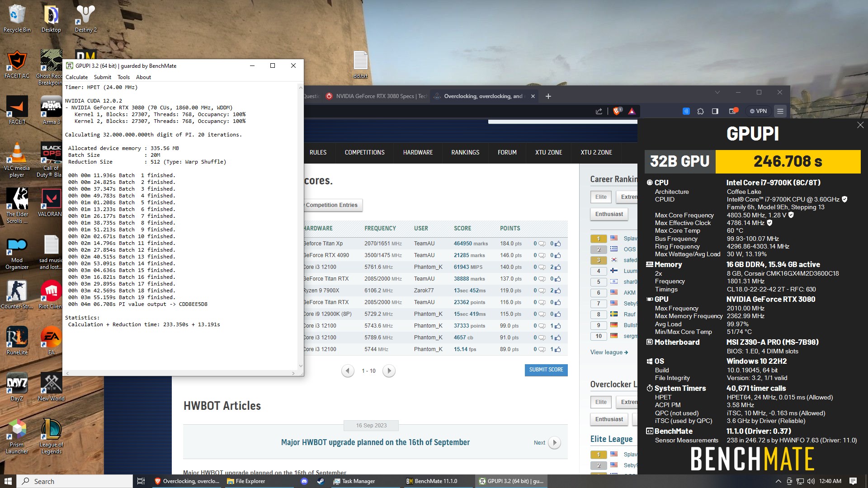The height and width of the screenshot is (488, 868).
Task: Click the Brave Rewards triangle icon
Action: (632, 111)
